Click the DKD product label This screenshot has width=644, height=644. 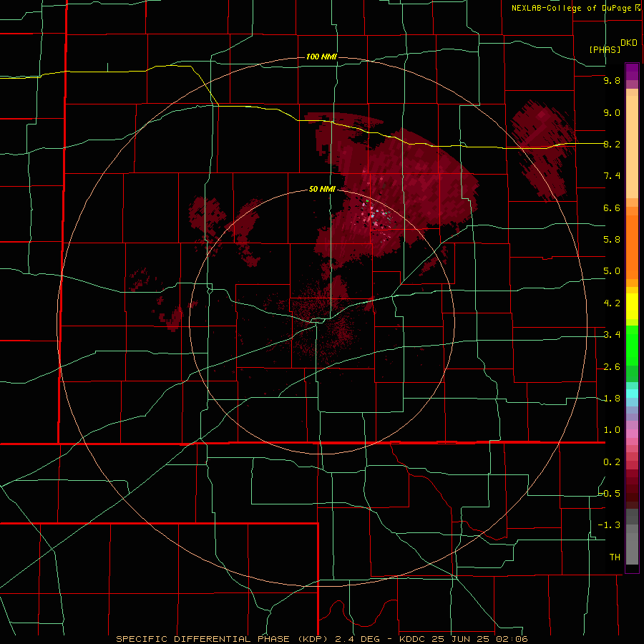tap(628, 43)
